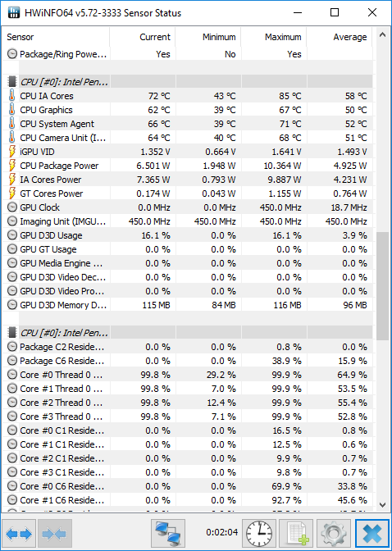This screenshot has width=392, height=551.
Task: Click the lightning icon beside CPU Package Power
Action: point(12,165)
